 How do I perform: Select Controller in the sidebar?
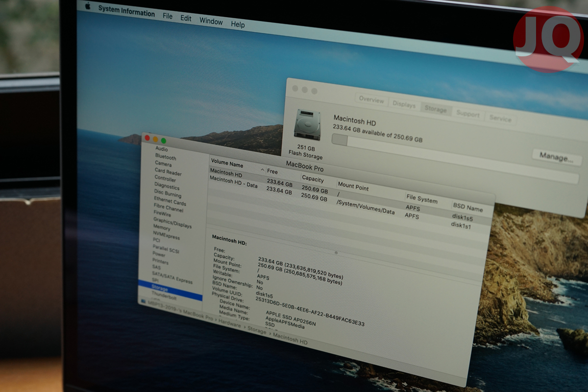165,178
